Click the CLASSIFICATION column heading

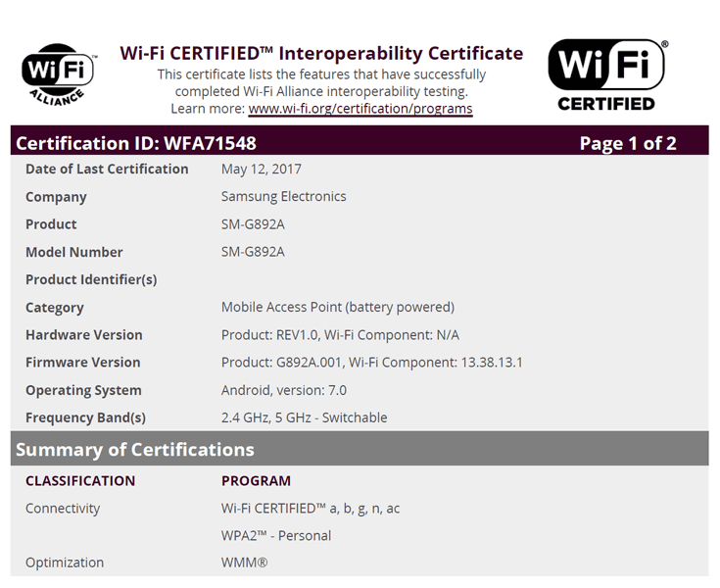coord(80,481)
